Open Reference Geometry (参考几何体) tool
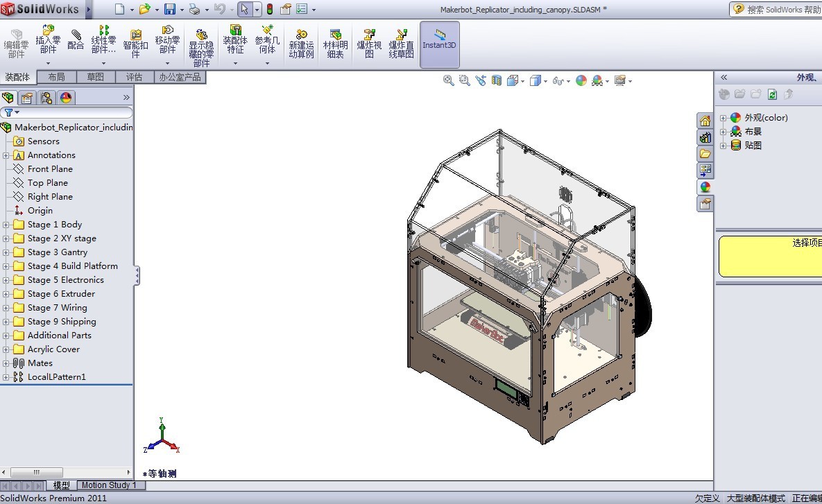Viewport: 822px width, 504px height. 267,40
